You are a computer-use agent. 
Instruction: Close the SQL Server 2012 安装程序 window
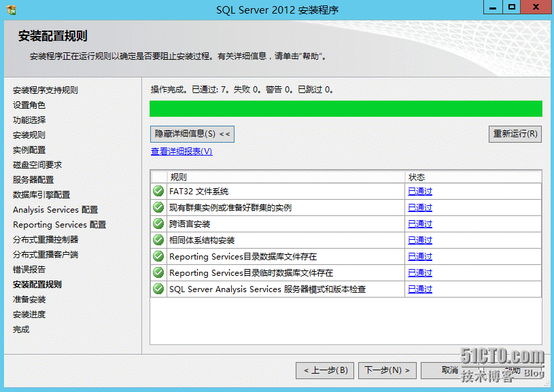pyautogui.click(x=536, y=7)
